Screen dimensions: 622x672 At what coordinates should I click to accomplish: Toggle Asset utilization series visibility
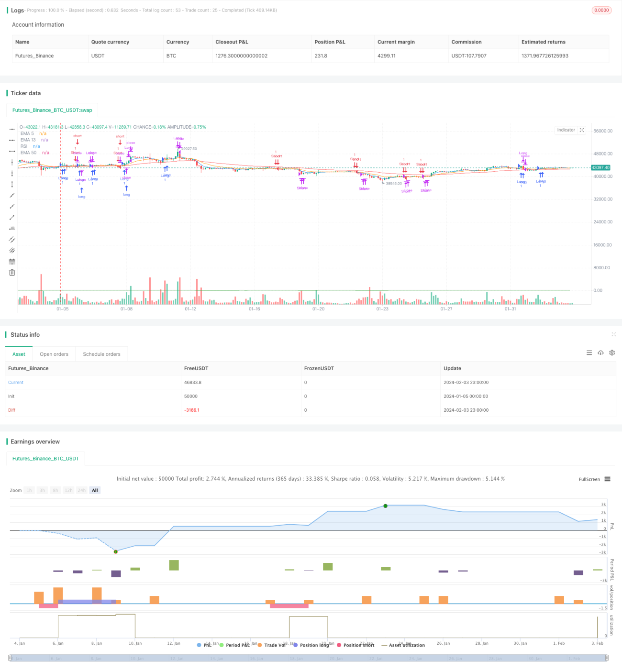click(x=403, y=645)
